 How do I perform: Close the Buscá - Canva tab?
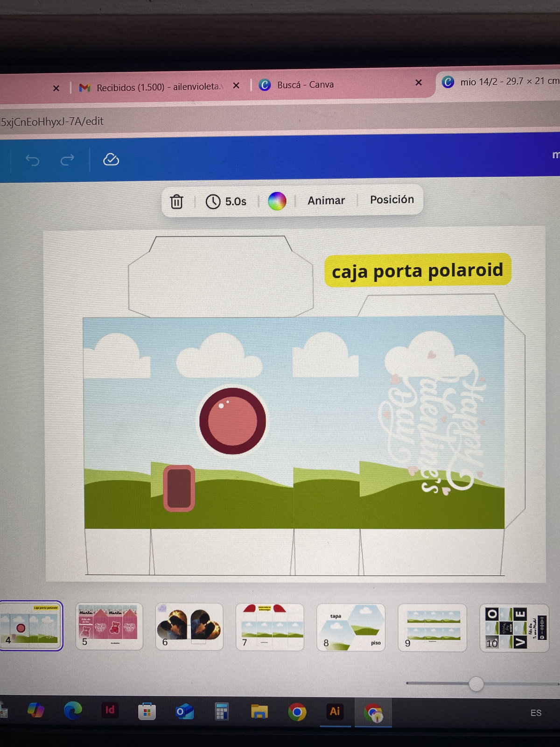419,83
